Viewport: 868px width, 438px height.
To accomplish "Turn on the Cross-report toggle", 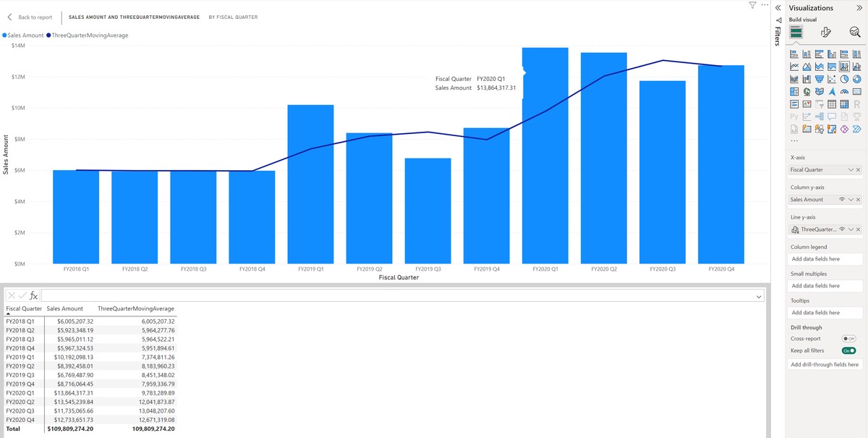I will [x=848, y=339].
